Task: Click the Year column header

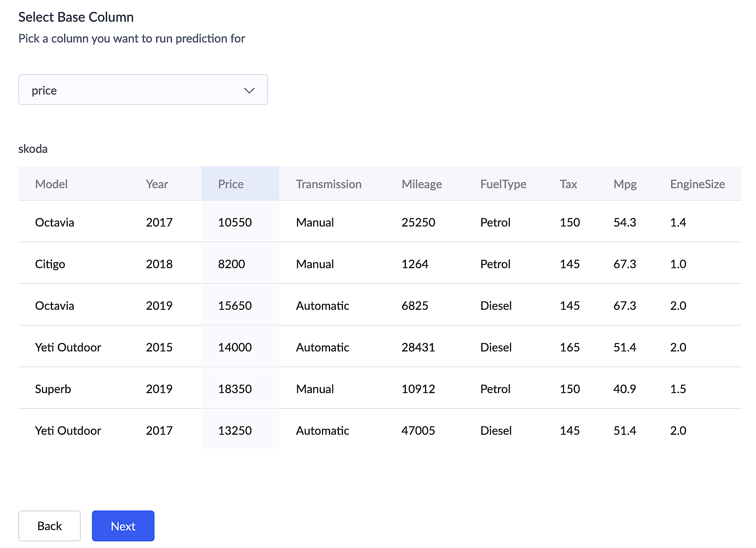Action: (157, 184)
